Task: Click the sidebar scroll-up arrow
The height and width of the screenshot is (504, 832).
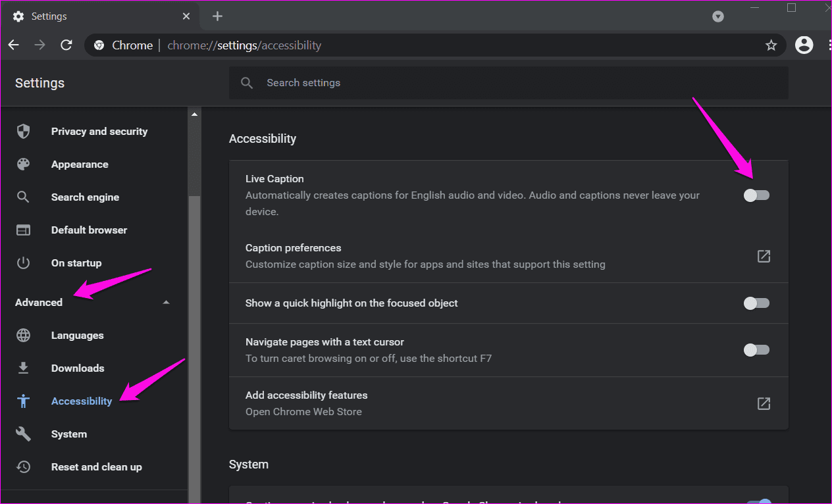Action: (x=194, y=114)
